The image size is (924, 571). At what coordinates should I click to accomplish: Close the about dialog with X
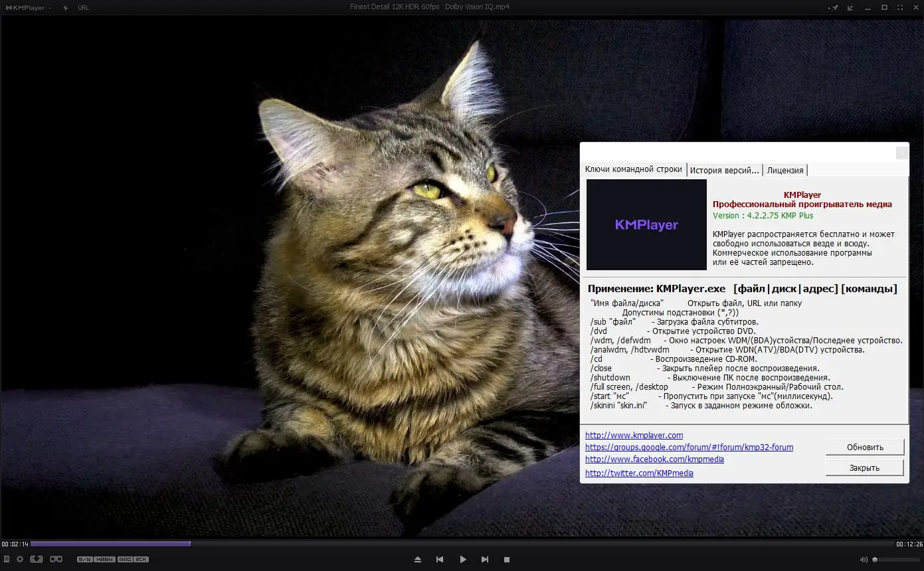[x=901, y=153]
